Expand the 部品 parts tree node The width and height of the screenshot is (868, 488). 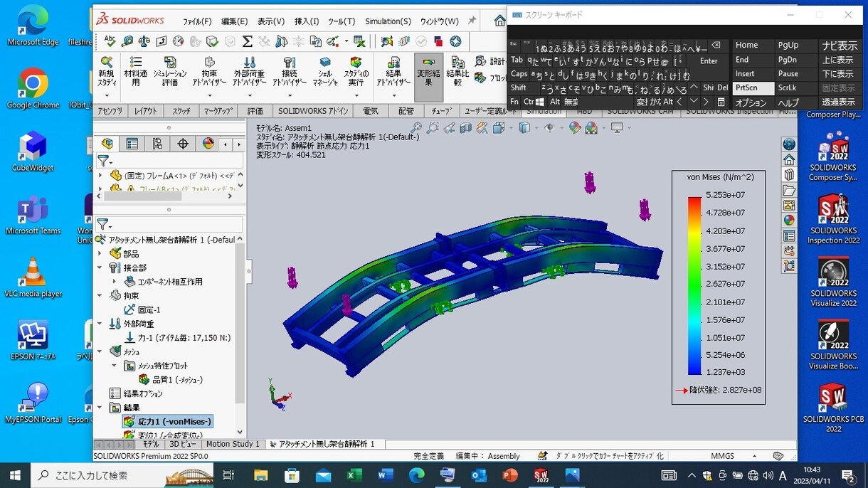point(100,254)
